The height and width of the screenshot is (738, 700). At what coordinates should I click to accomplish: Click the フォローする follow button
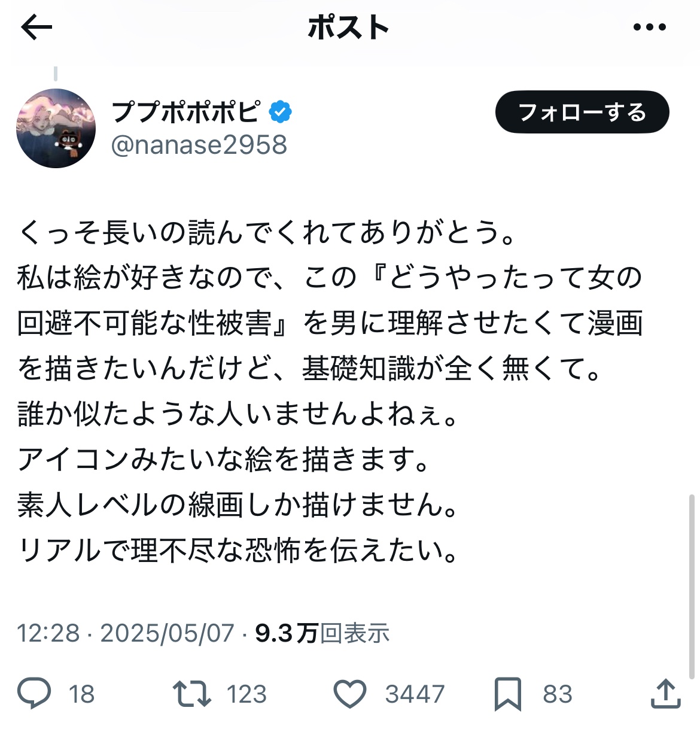point(582,112)
